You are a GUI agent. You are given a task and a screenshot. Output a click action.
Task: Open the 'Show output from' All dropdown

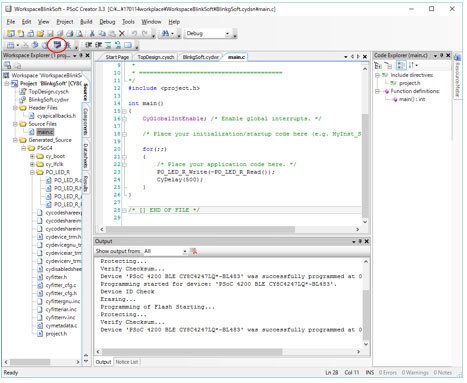click(x=185, y=251)
